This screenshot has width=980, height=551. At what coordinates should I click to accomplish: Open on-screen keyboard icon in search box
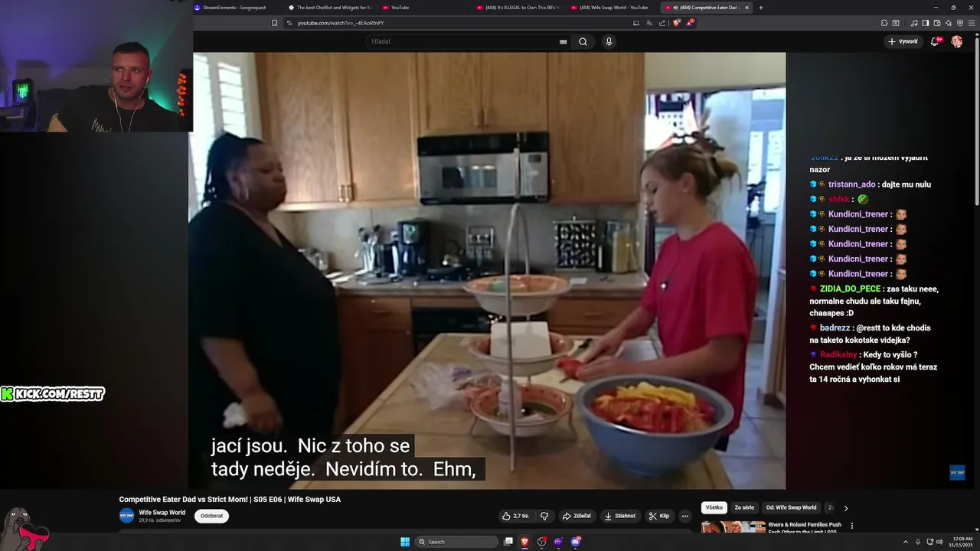[x=563, y=41]
